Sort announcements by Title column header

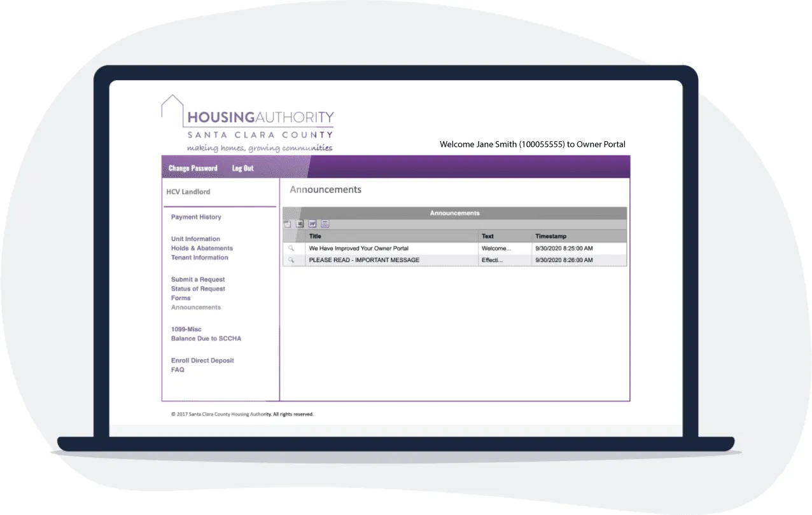pos(315,237)
